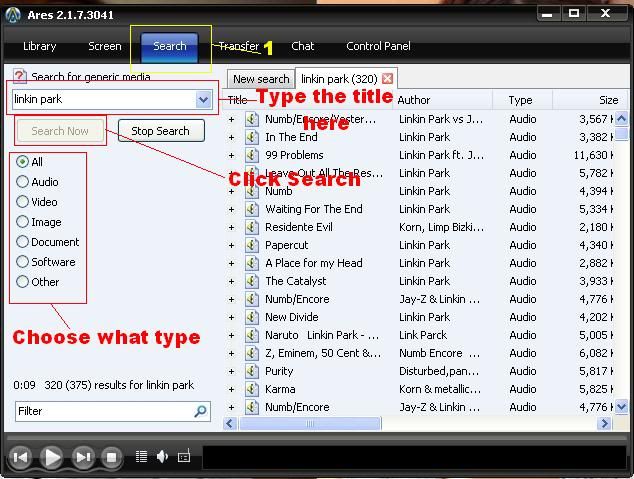Click audio file icon for Papercut
This screenshot has height=479, width=634.
251,245
